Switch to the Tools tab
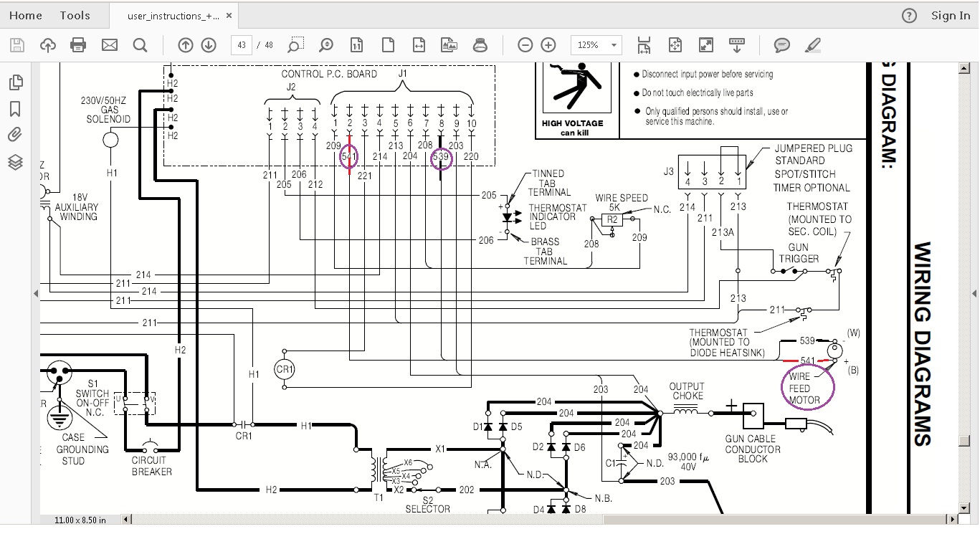Image resolution: width=980 pixels, height=534 pixels. click(x=75, y=15)
